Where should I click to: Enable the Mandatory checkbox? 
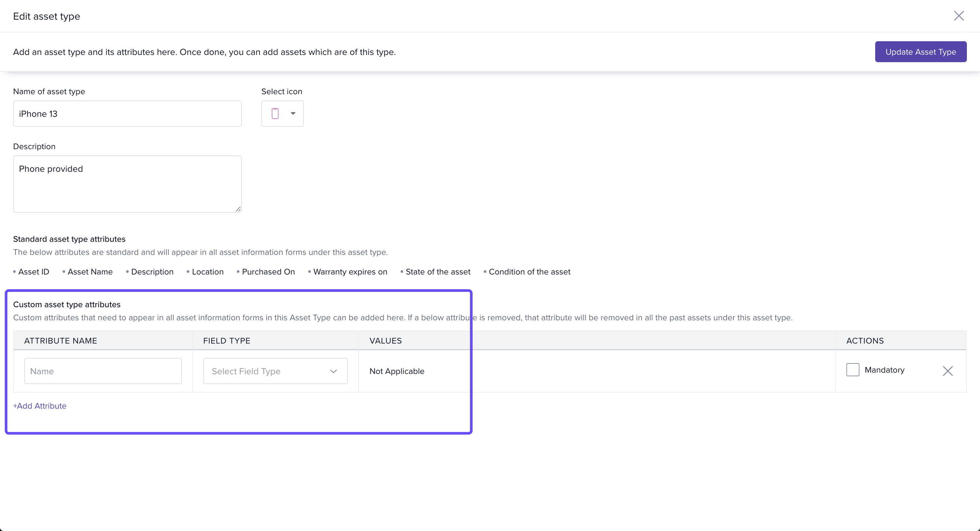pos(853,369)
